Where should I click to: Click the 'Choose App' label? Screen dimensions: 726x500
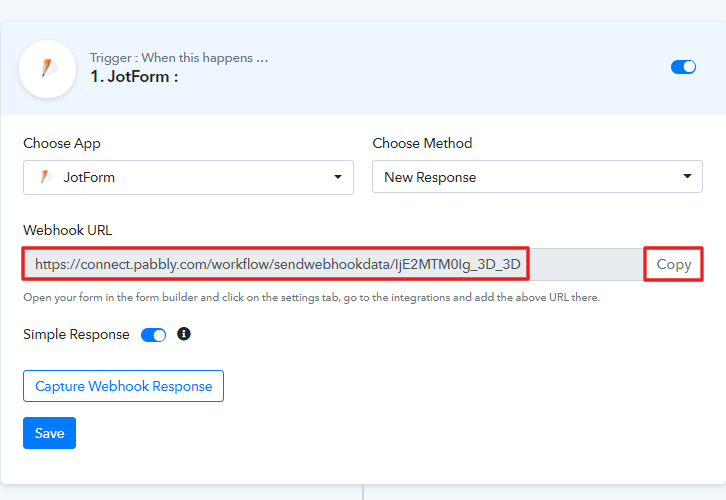[x=62, y=144]
